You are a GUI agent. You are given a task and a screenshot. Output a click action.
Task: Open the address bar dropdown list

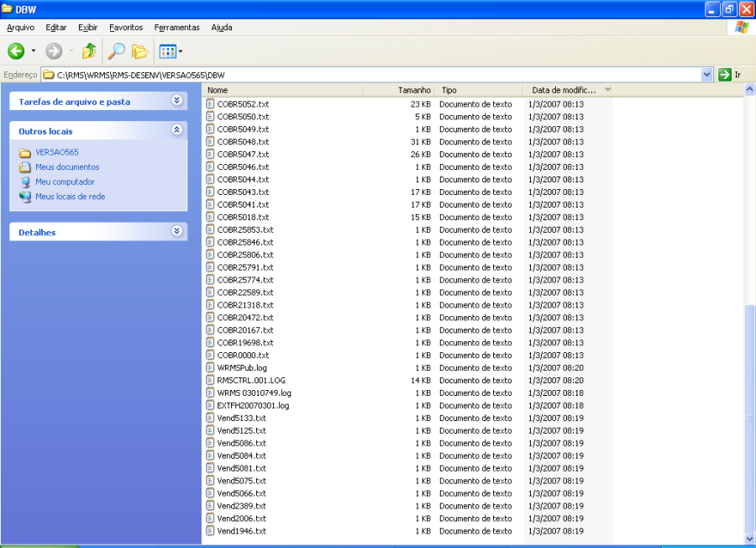(x=706, y=75)
